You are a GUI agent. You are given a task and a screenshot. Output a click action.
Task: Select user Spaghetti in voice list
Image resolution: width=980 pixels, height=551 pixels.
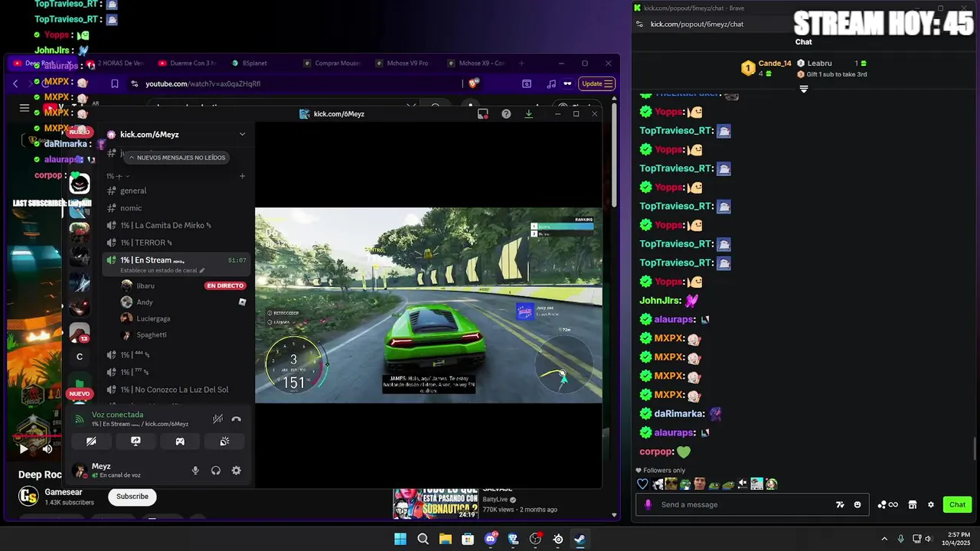[151, 335]
